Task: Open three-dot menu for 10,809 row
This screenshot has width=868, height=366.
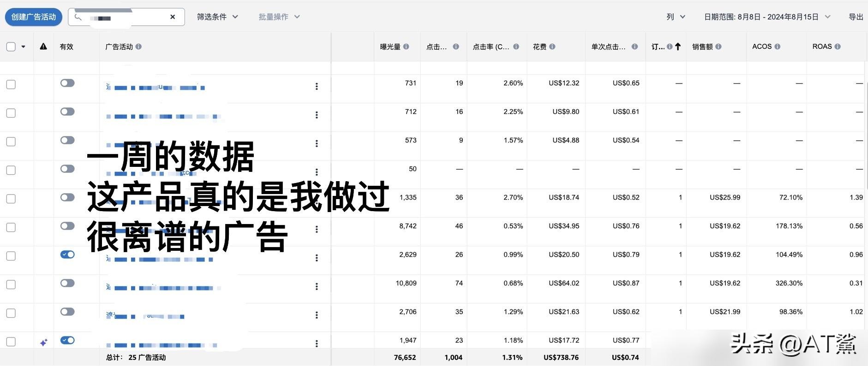Action: [x=317, y=286]
